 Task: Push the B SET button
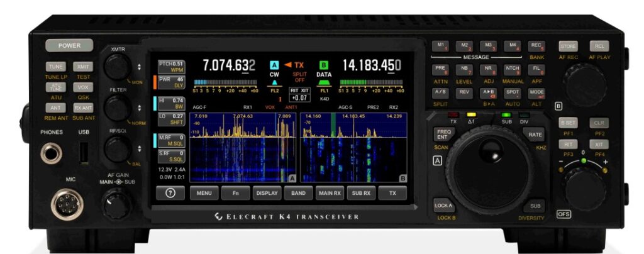[x=568, y=123]
